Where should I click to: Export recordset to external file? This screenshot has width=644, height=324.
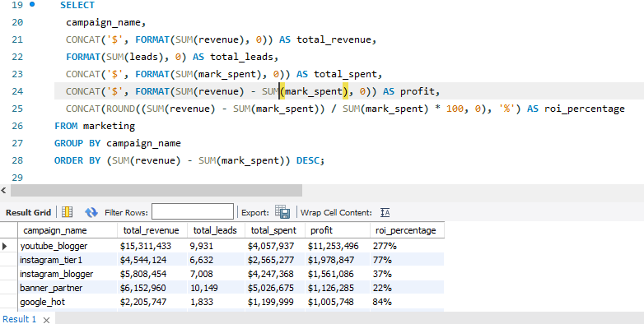[x=282, y=212]
